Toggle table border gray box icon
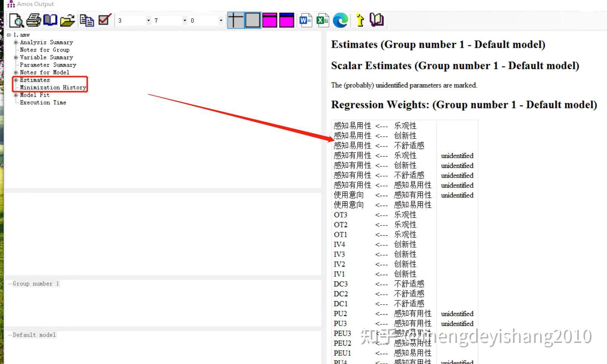 (252, 20)
